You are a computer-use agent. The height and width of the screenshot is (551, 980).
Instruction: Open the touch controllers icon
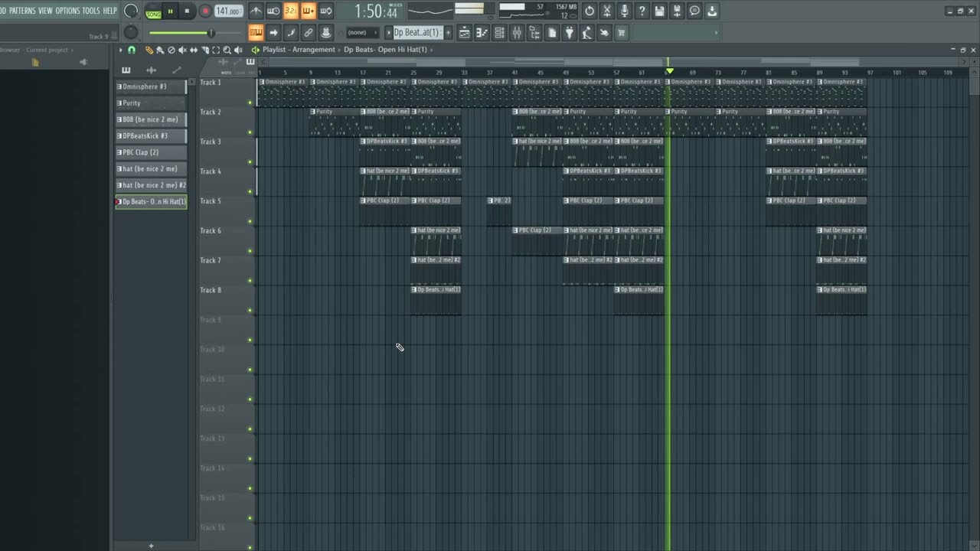[604, 33]
